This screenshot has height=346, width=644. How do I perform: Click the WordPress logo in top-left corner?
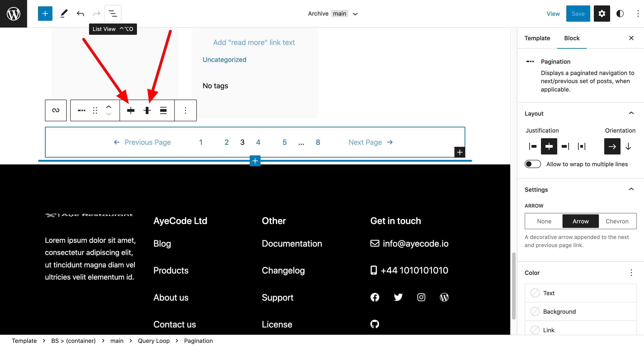pos(13,14)
